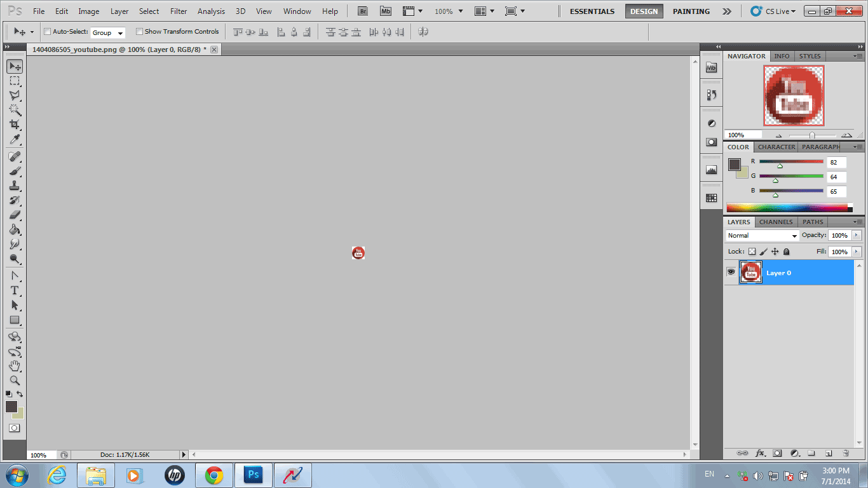868x488 pixels.
Task: Switch to the PAINTING workspace
Action: click(691, 11)
